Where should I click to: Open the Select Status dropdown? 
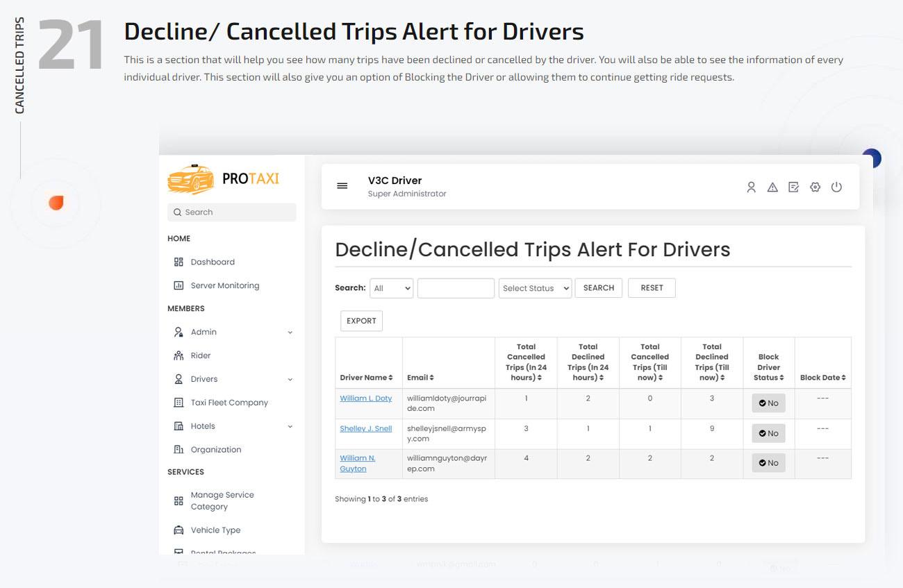tap(535, 287)
